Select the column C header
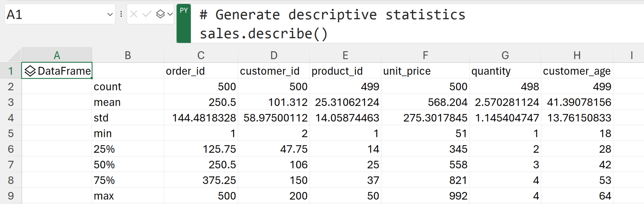 click(x=201, y=55)
